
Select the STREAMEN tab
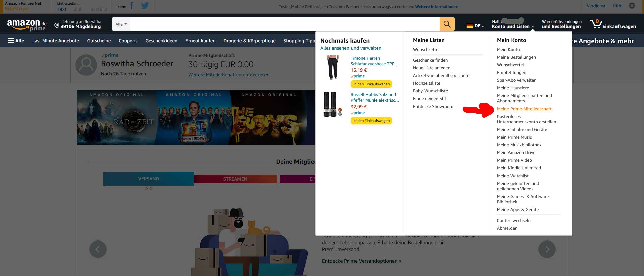coord(235,179)
